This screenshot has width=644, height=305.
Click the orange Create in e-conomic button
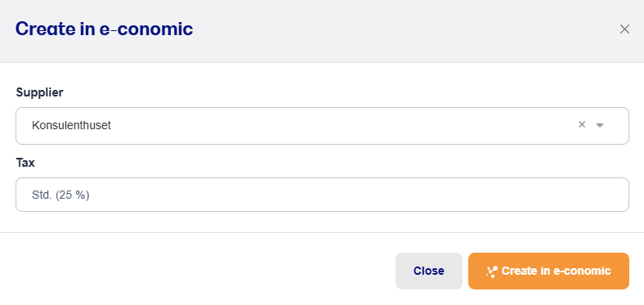click(x=548, y=271)
